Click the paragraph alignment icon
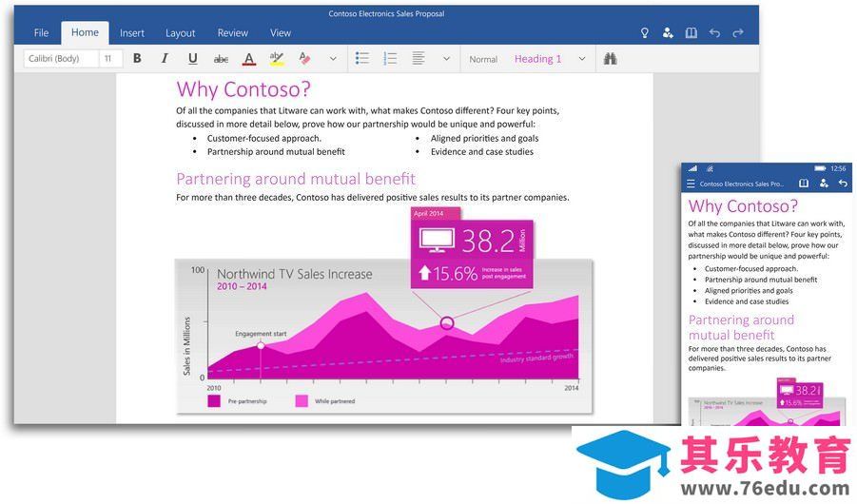This screenshot has height=504, width=857. (419, 59)
